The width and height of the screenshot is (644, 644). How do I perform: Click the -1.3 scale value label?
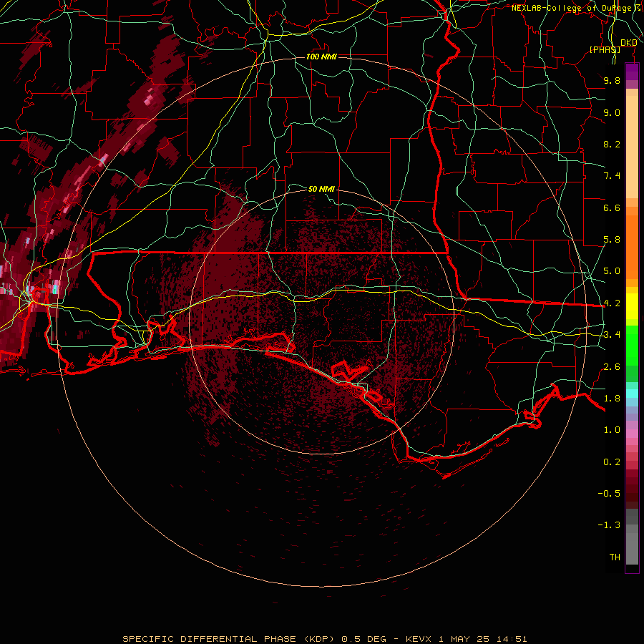pos(609,525)
